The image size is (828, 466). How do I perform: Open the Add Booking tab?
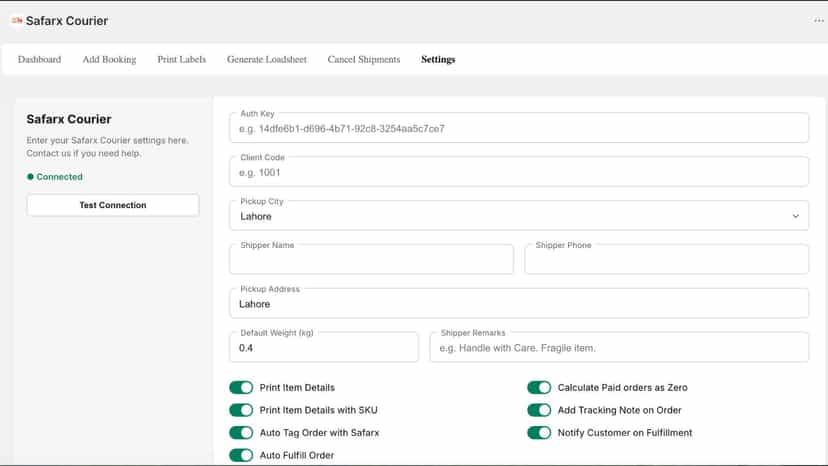109,59
